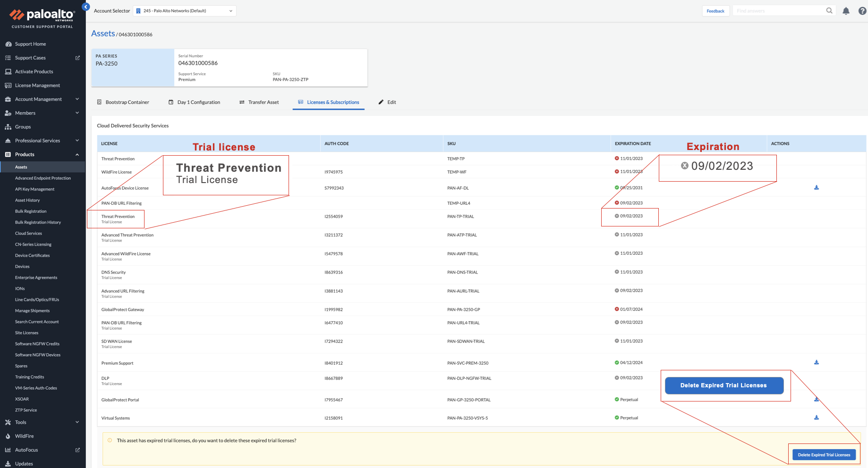Click the Feedback button
This screenshot has height=468, width=868.
715,11
